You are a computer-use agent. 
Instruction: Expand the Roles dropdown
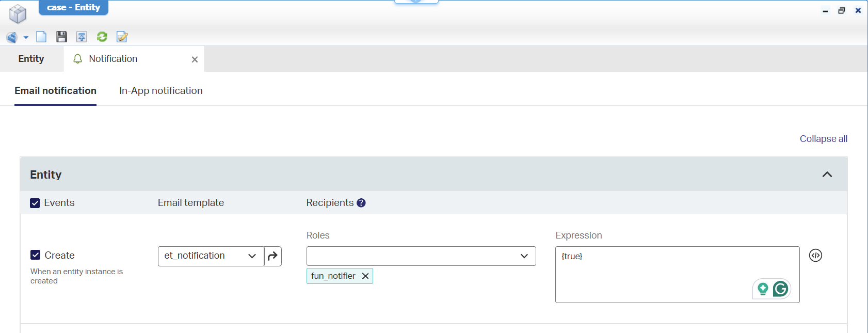point(421,256)
